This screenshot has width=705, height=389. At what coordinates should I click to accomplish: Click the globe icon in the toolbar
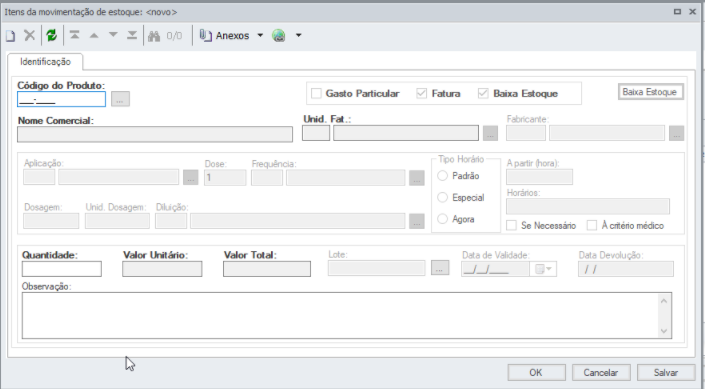pyautogui.click(x=279, y=36)
